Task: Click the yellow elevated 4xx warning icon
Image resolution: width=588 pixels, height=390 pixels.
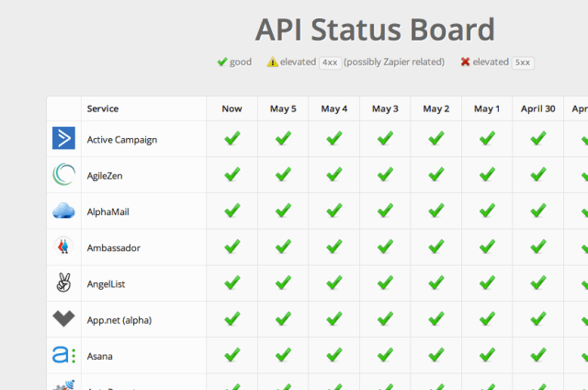Action: (273, 63)
